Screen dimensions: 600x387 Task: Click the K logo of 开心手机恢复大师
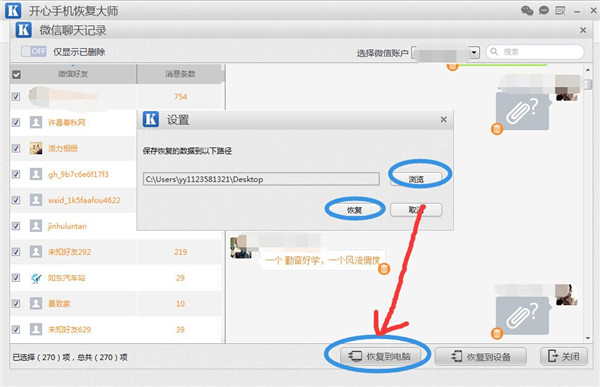coord(13,10)
